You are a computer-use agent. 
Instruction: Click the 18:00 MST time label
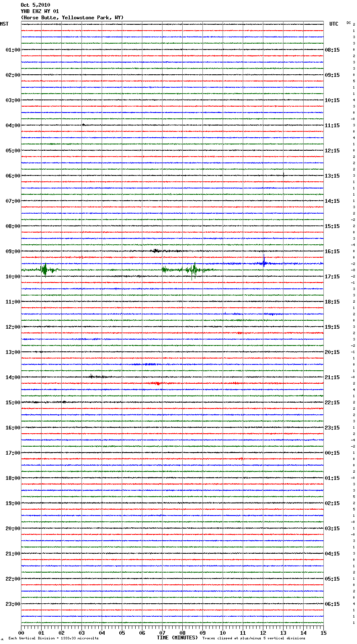(x=13, y=478)
